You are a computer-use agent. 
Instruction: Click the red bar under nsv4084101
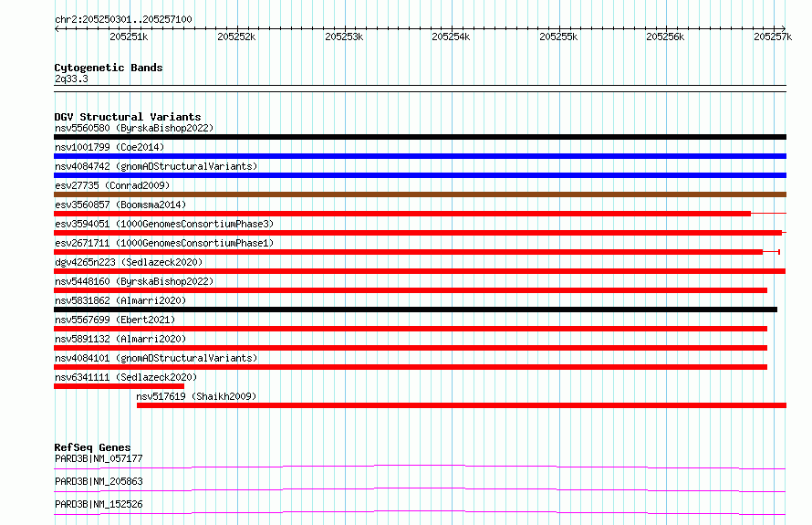[x=411, y=367]
